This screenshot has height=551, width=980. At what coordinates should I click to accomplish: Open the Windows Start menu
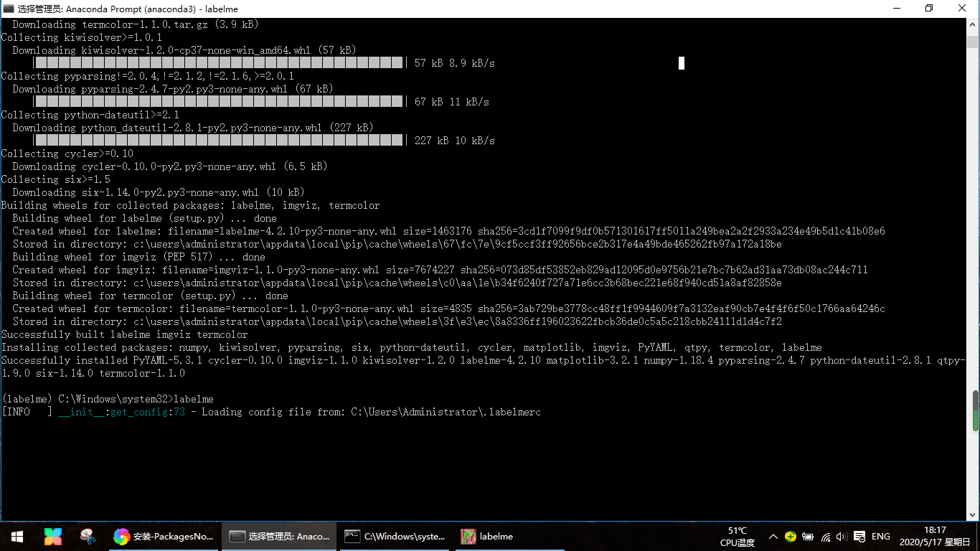pyautogui.click(x=17, y=537)
